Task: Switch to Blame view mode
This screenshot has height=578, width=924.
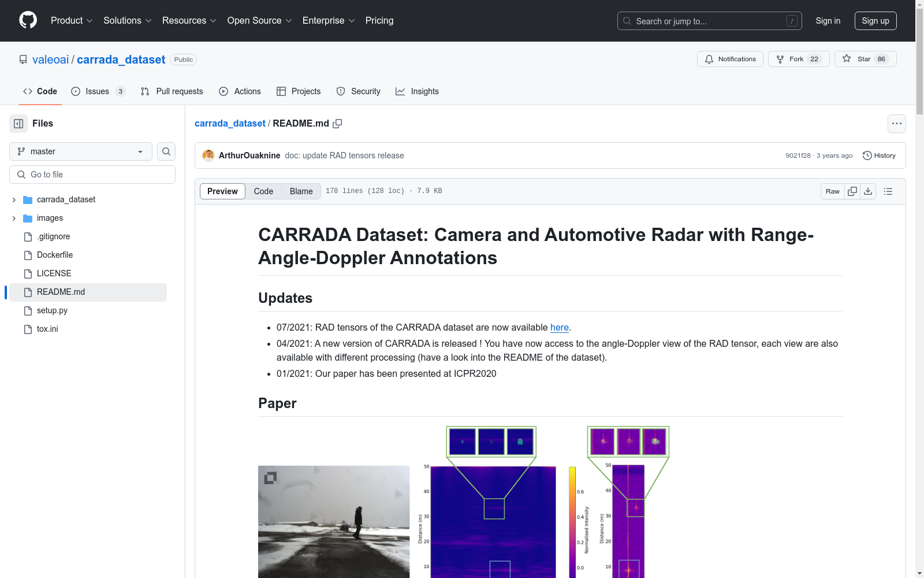Action: click(x=301, y=191)
